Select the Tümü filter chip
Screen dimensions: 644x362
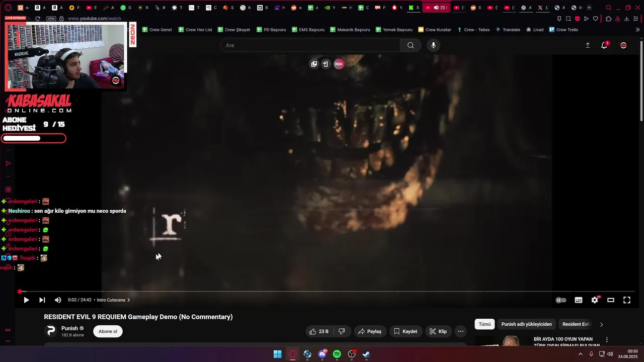pos(485,324)
